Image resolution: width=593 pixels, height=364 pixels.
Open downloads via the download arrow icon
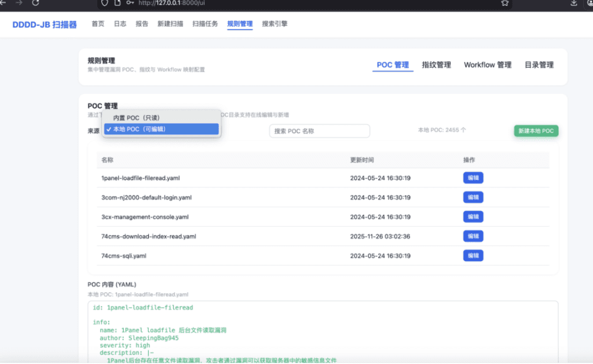pos(573,4)
